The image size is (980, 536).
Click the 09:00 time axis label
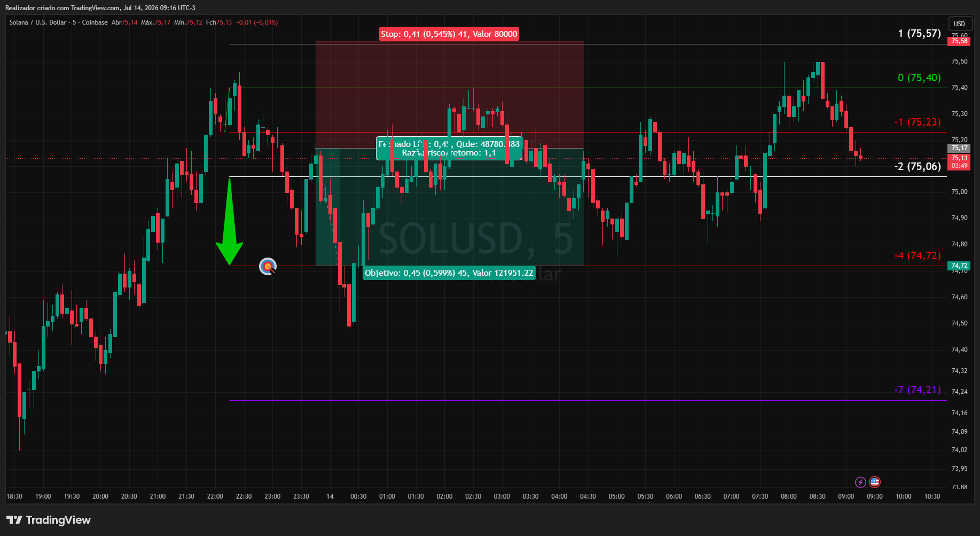[x=846, y=496]
